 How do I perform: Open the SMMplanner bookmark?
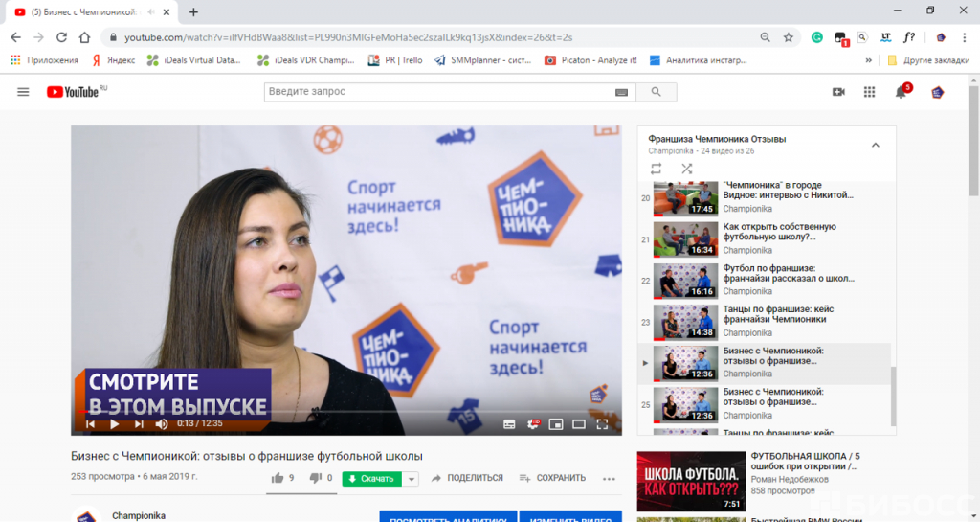coord(482,60)
